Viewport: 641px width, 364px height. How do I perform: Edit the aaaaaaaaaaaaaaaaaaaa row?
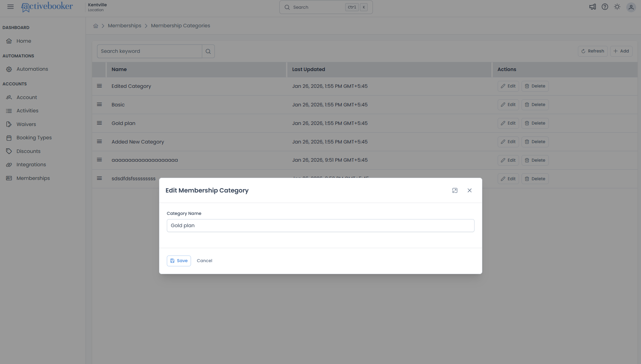coord(508,160)
